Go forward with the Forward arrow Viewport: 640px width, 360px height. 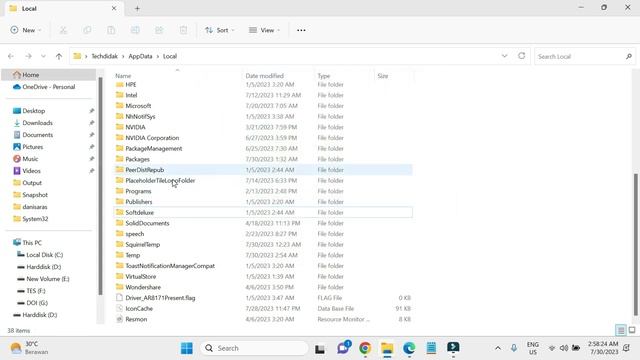(x=28, y=56)
